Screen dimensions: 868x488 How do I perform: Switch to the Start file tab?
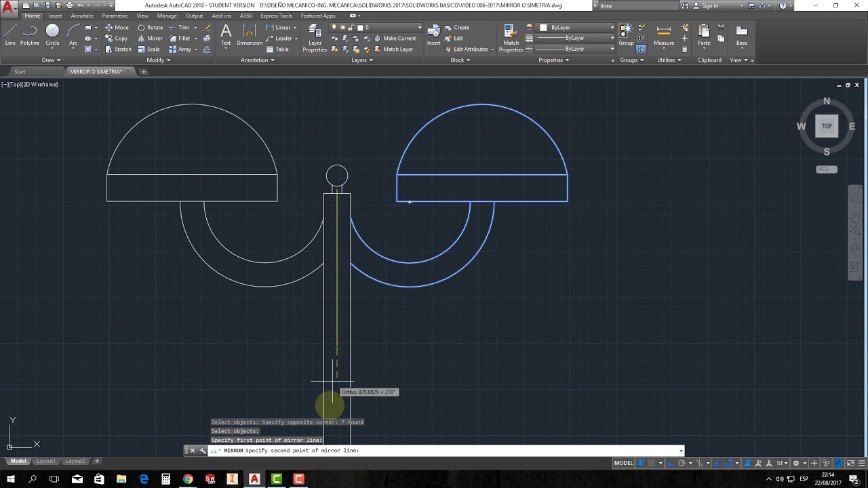(x=20, y=71)
